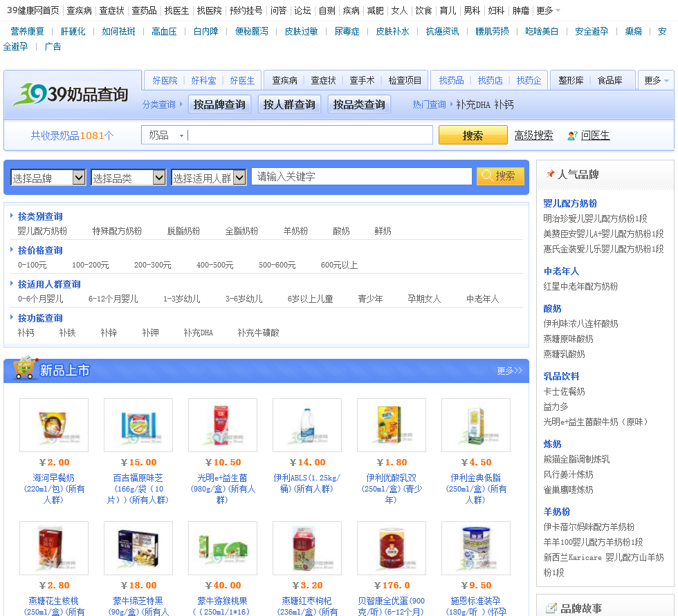Image resolution: width=678 pixels, height=616 pixels.
Task: Filter by 孕期女人 group
Action: (x=424, y=299)
